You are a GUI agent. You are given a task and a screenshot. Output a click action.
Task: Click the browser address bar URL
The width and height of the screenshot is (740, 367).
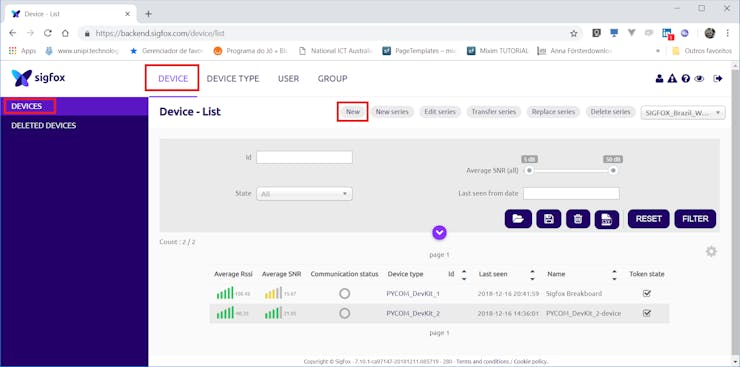click(160, 33)
